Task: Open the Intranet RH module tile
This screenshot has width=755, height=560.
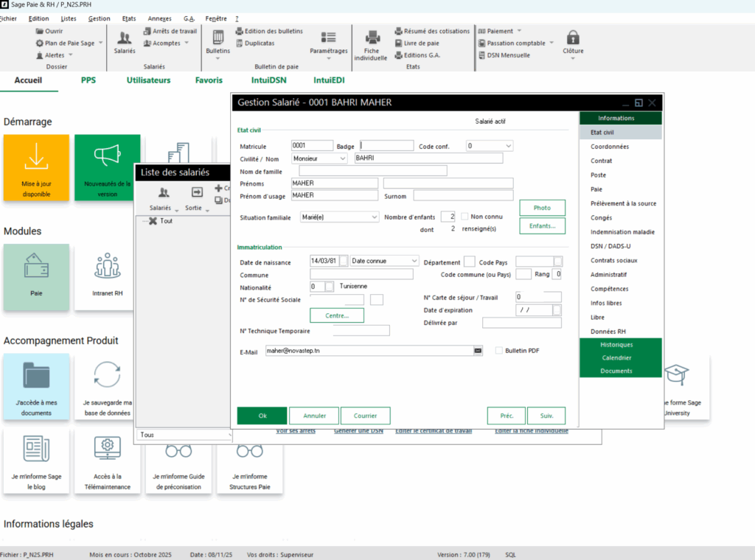Action: click(x=108, y=277)
